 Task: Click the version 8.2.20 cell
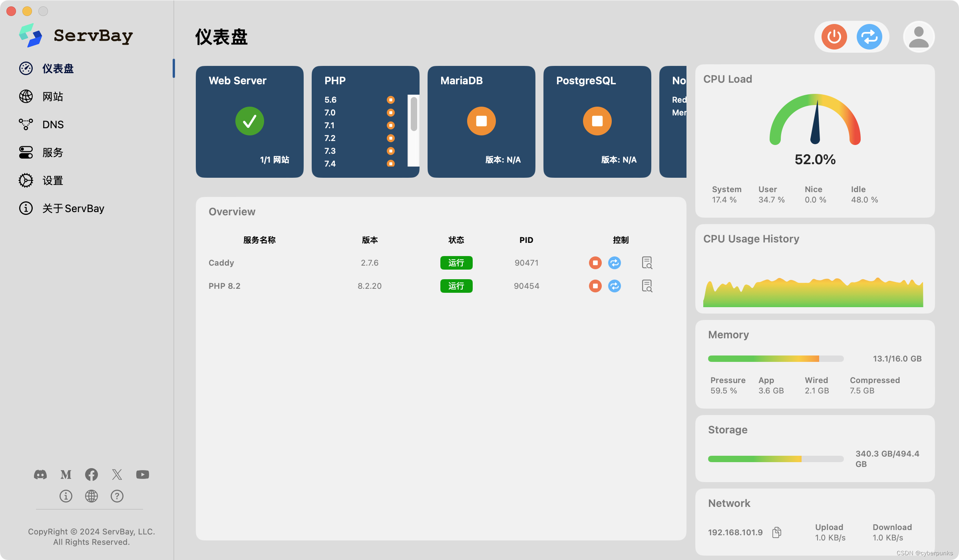370,286
